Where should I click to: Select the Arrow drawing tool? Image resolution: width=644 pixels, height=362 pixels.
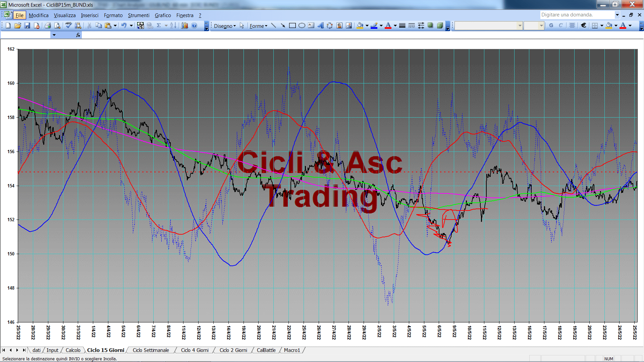pos(283,25)
